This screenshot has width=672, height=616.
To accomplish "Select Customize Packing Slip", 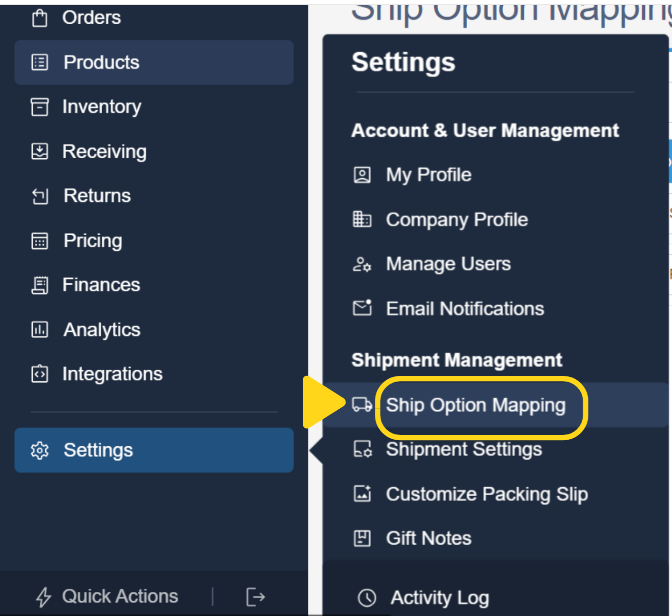I will pos(486,494).
